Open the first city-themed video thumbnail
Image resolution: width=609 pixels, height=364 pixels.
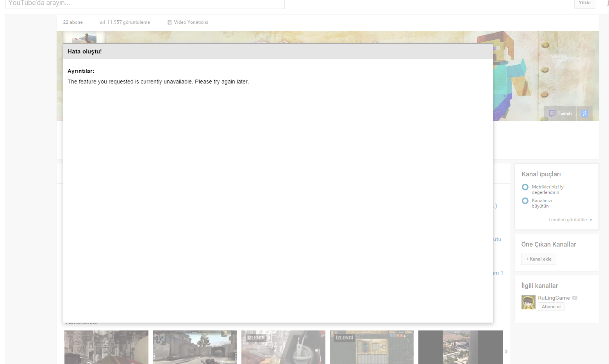(x=106, y=347)
